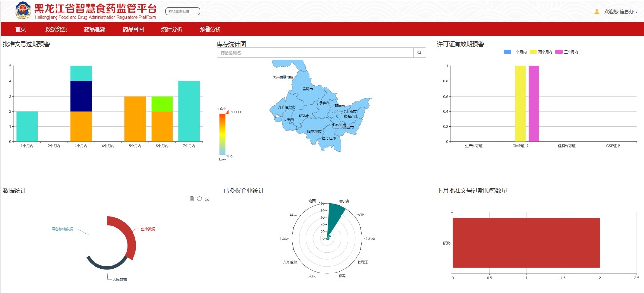Click 1个月内 turquoise bar
Image resolution: width=644 pixels, height=293 pixels.
pyautogui.click(x=27, y=126)
